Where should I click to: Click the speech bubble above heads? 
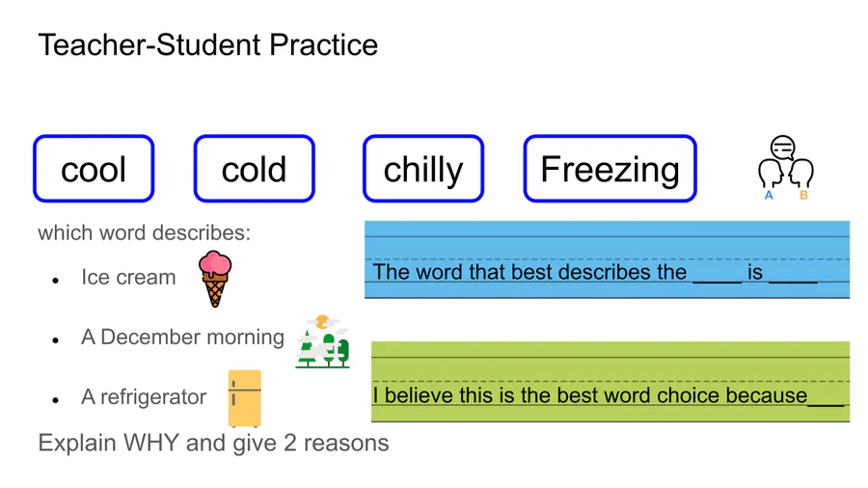783,148
